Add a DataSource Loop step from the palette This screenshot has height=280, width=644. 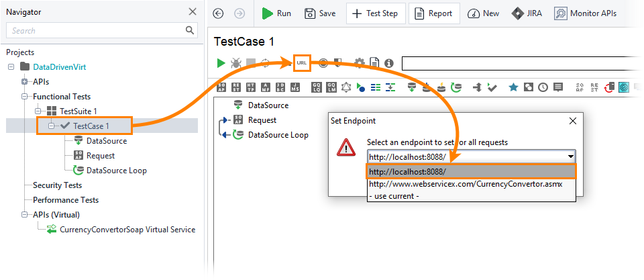456,87
